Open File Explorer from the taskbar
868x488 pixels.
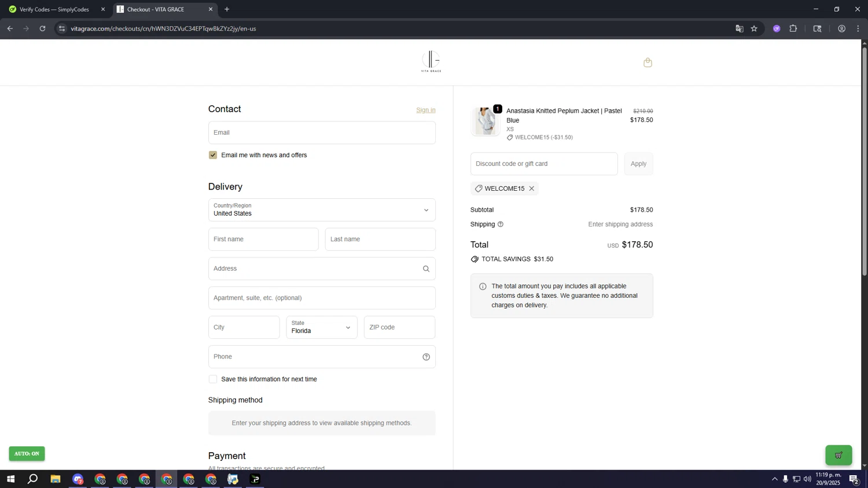pos(56,479)
